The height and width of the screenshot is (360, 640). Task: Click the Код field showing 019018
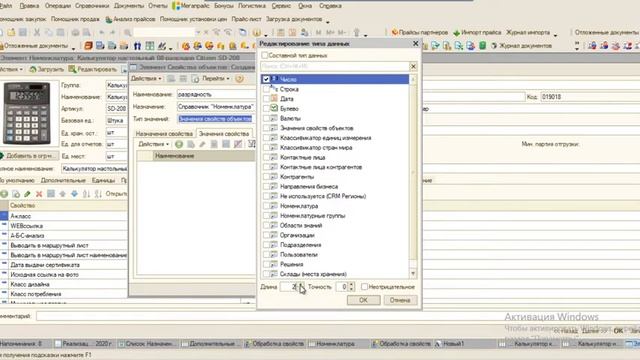click(589, 97)
